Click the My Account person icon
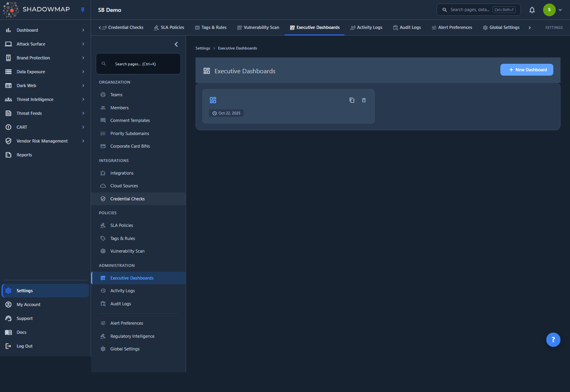Viewport: 570px width, 392px height. point(8,304)
